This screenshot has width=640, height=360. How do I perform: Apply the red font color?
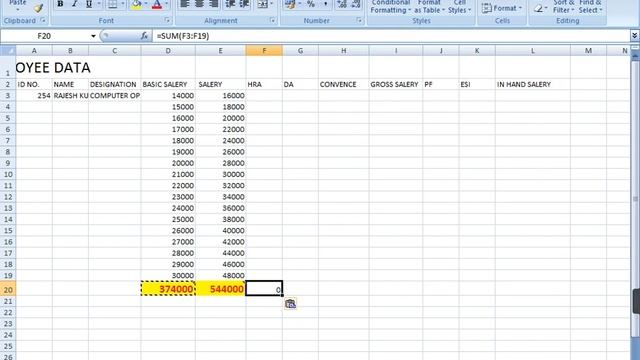(x=157, y=4)
